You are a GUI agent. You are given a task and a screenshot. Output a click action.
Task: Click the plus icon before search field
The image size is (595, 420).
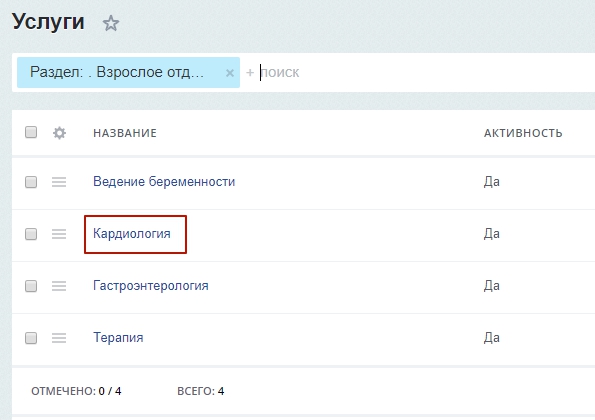pos(250,72)
